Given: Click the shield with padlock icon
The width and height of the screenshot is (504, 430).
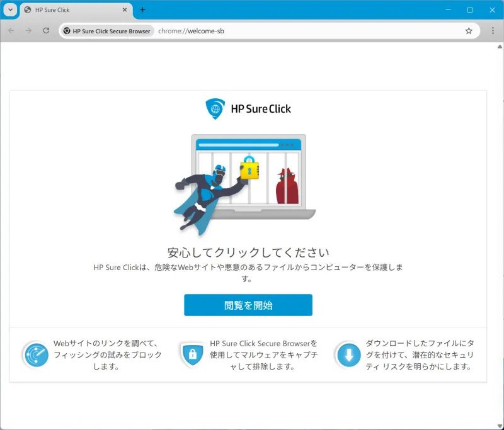Looking at the screenshot, I should 191,355.
